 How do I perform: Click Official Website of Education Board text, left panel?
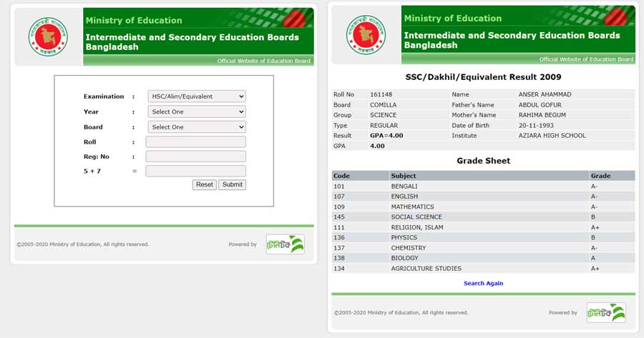point(263,61)
